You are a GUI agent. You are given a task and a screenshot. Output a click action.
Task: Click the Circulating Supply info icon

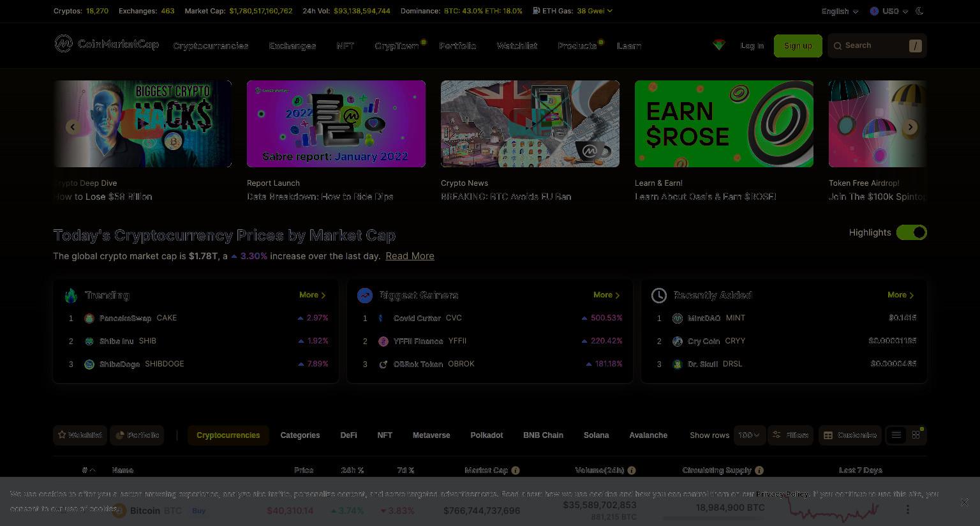click(x=759, y=470)
